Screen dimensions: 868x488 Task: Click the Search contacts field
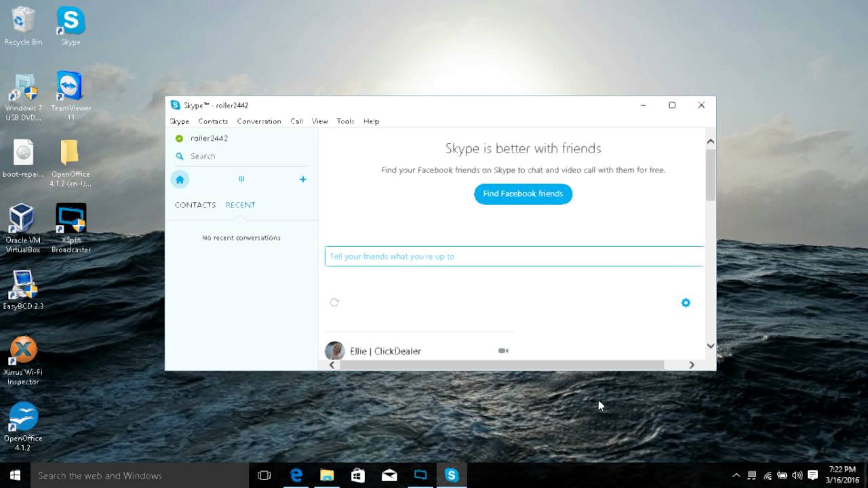(x=241, y=157)
